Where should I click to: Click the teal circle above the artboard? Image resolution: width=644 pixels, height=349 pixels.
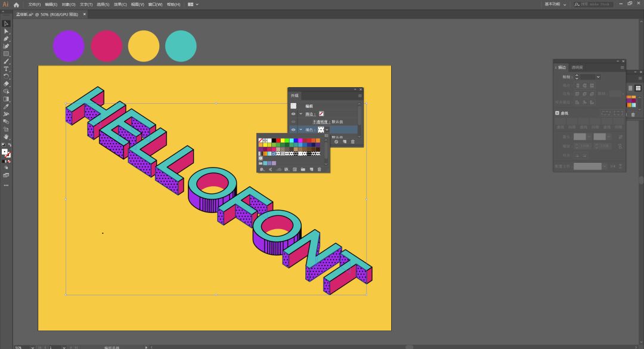181,46
